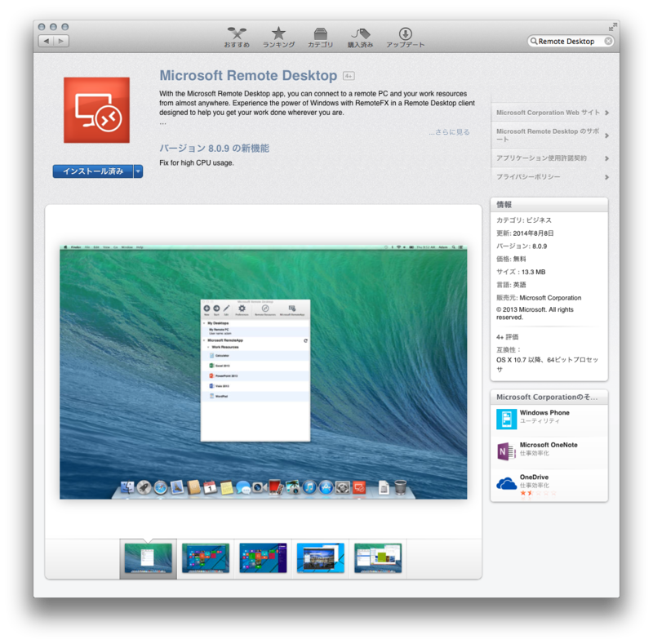Image resolution: width=653 pixels, height=644 pixels.
Task: Open the 購入済み (Purchased) toolbar section
Action: pyautogui.click(x=360, y=38)
